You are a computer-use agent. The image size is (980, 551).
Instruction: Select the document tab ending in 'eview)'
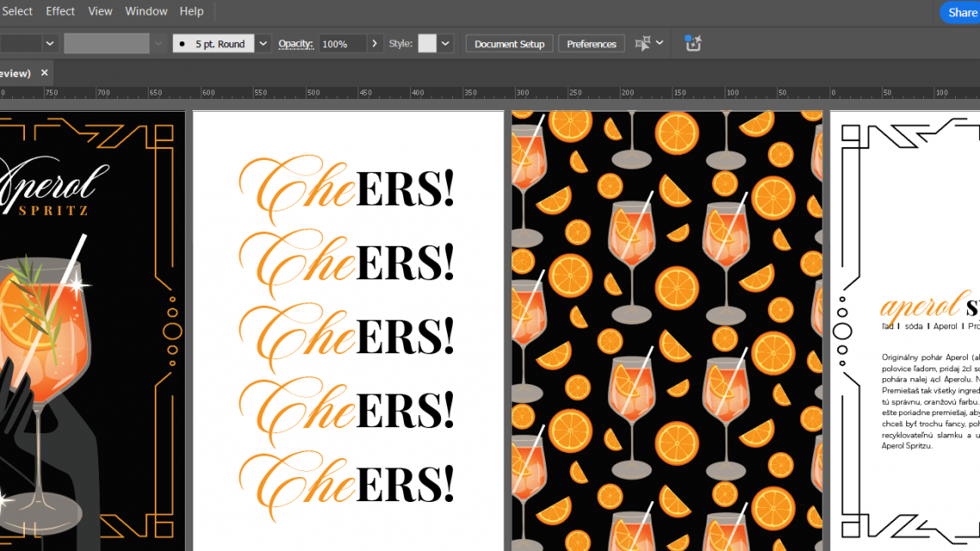click(x=15, y=73)
